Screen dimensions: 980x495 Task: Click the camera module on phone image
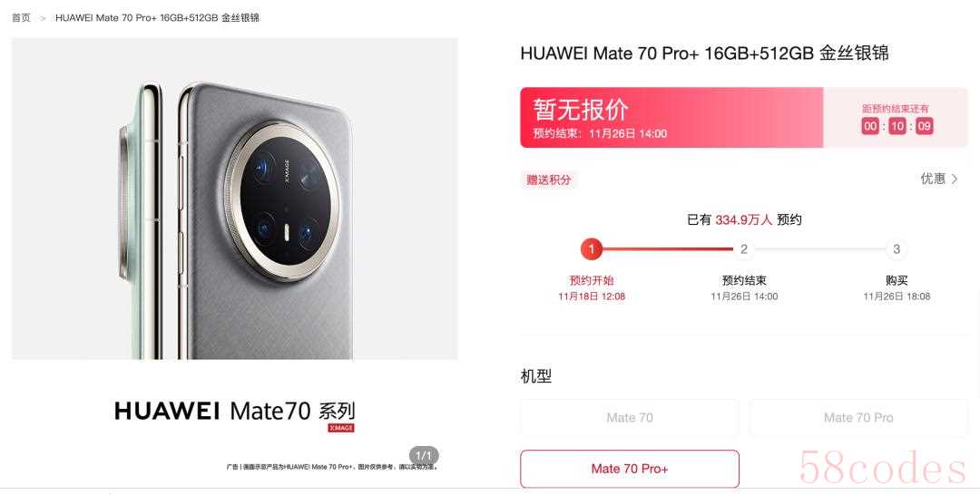(282, 200)
